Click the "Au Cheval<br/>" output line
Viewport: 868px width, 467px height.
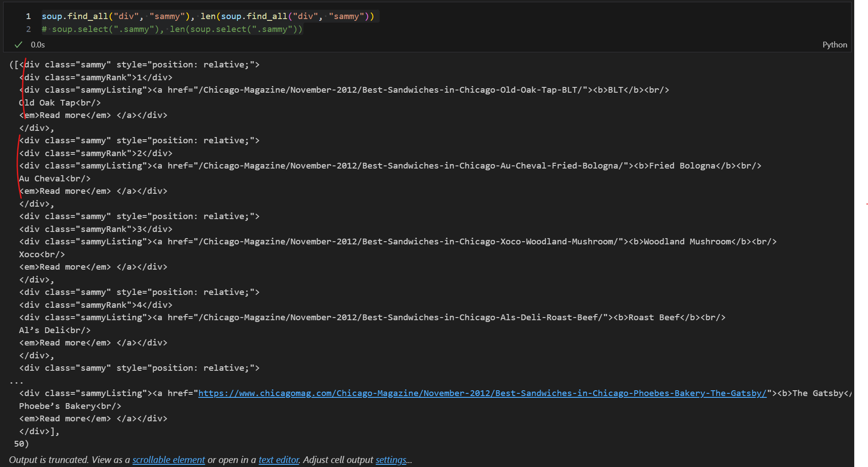[x=55, y=179]
